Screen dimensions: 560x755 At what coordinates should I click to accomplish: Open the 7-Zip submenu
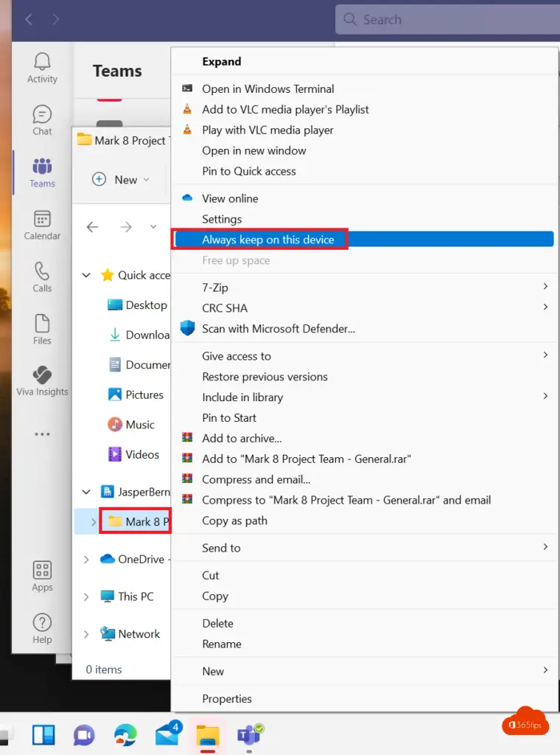click(215, 288)
